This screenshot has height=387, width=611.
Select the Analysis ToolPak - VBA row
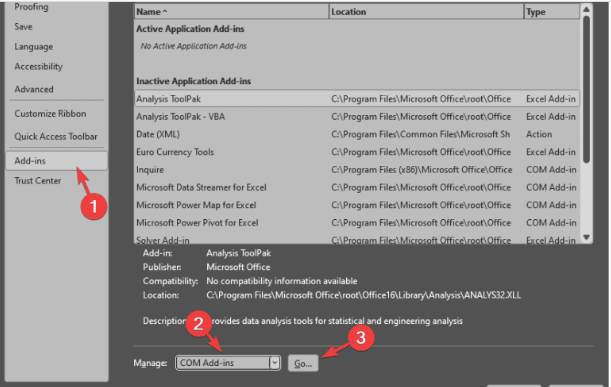(357, 117)
